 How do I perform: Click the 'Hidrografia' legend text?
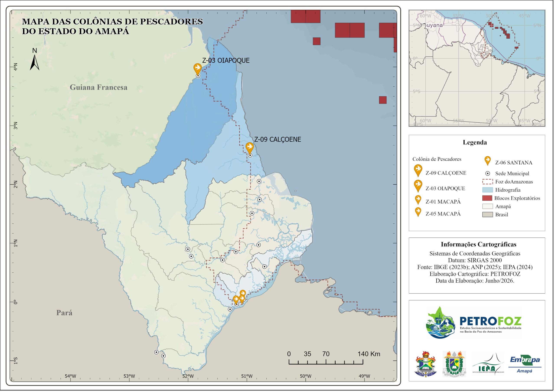coord(508,190)
